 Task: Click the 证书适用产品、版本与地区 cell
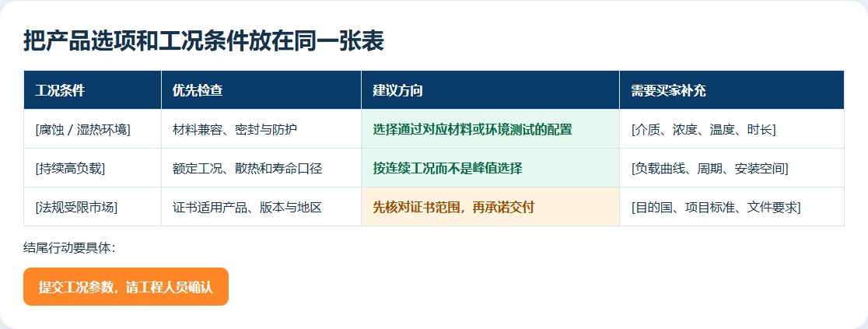tap(261, 207)
